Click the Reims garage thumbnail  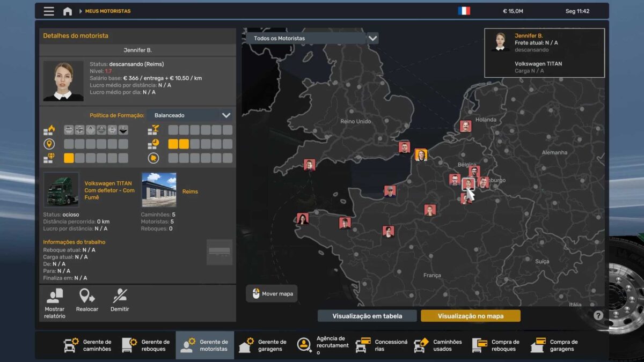tap(159, 190)
